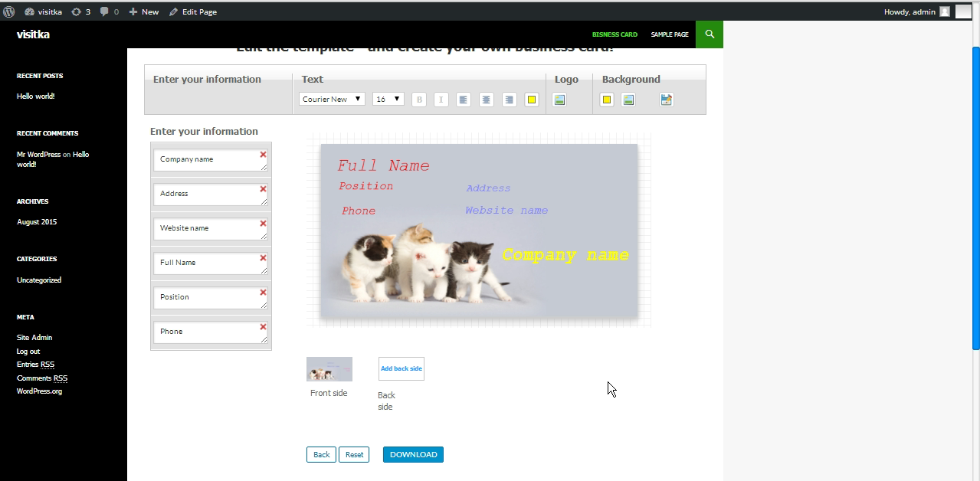Viewport: 980px width, 481px height.
Task: Open the Comments RSS feed
Action: coord(42,378)
